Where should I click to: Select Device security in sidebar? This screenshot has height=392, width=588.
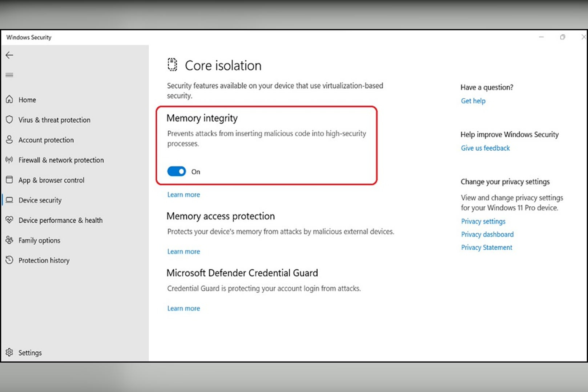click(x=40, y=200)
